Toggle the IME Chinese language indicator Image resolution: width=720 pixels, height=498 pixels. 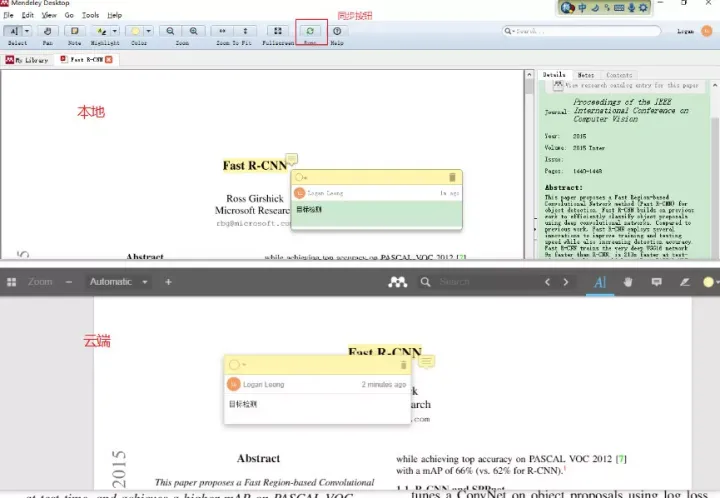tap(582, 7)
